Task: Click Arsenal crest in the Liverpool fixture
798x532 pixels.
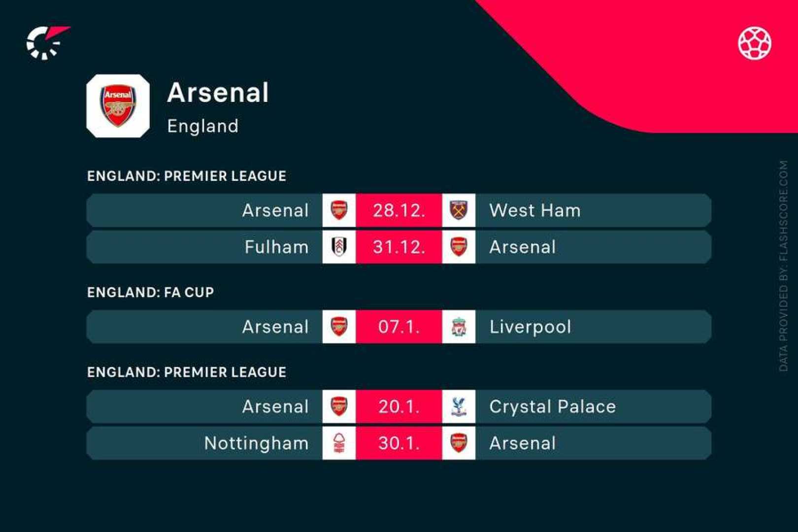Action: click(x=339, y=327)
